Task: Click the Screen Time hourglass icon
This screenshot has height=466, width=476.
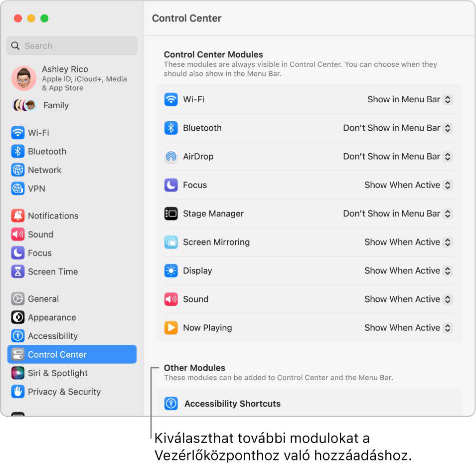Action: pyautogui.click(x=17, y=271)
